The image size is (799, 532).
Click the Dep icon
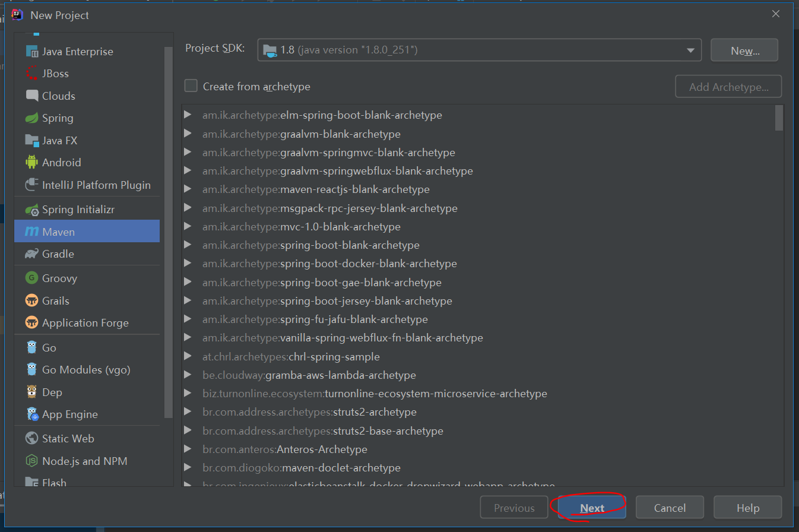click(32, 392)
